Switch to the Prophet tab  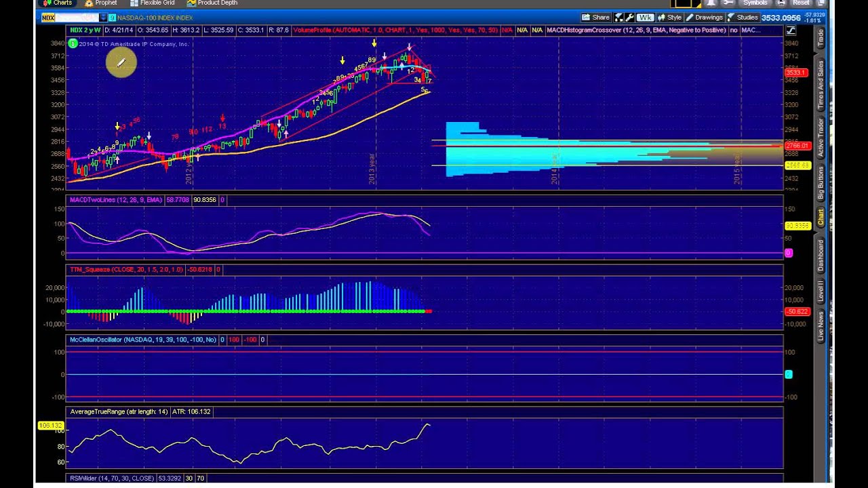click(x=100, y=3)
